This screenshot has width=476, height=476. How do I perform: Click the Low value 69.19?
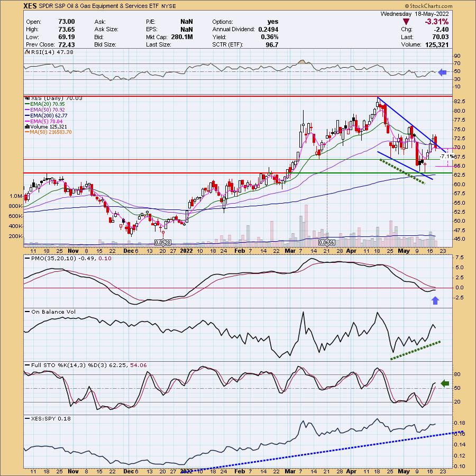67,37
